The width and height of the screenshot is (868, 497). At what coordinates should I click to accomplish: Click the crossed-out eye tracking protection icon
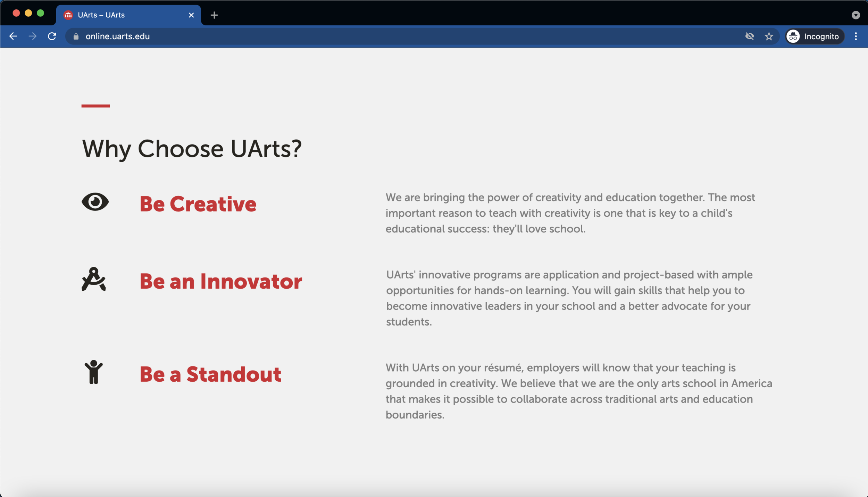749,36
